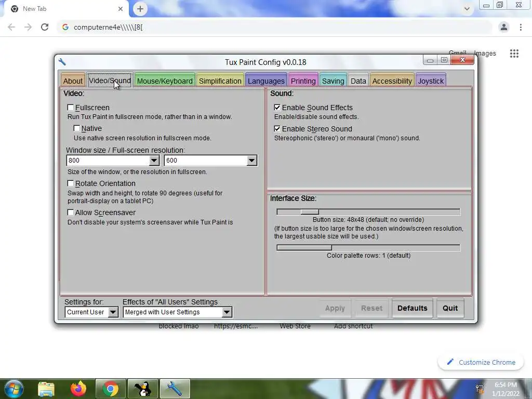Open the Mouse/Keyboard tab
The image size is (532, 399).
165,81
